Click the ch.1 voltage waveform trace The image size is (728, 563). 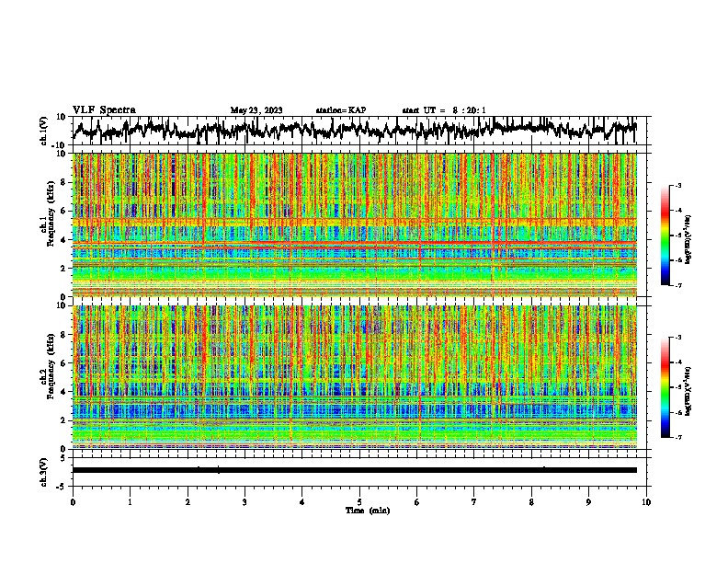354,130
